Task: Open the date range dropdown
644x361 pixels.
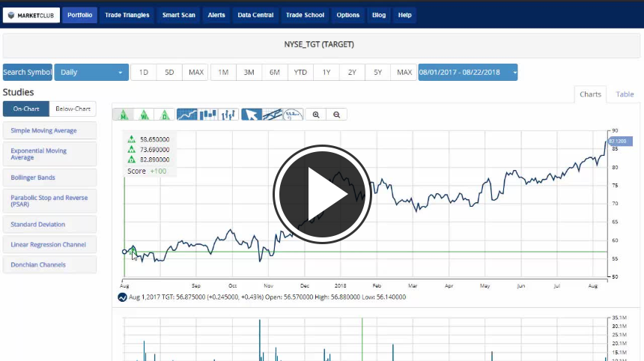Action: (x=467, y=73)
